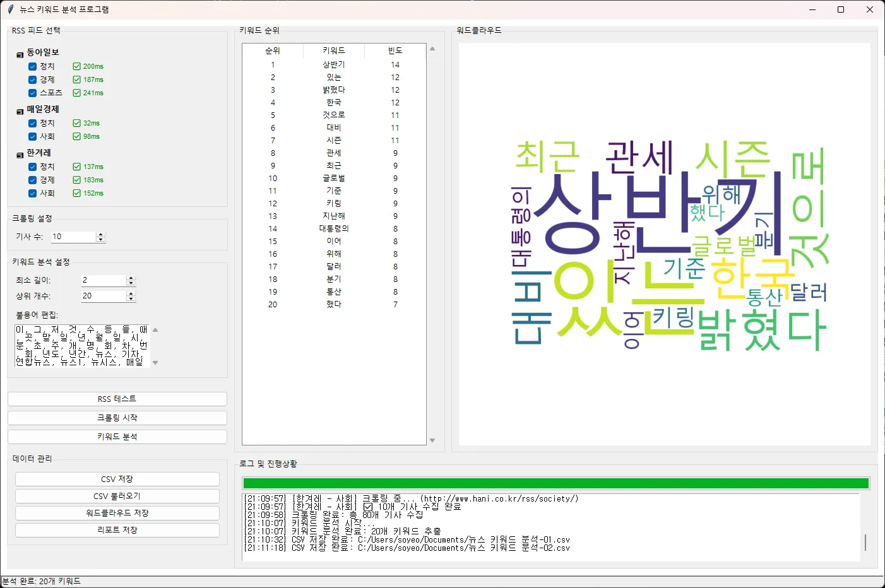Click the RSS 테스트 button
Screen dimensions: 885x588
117,399
